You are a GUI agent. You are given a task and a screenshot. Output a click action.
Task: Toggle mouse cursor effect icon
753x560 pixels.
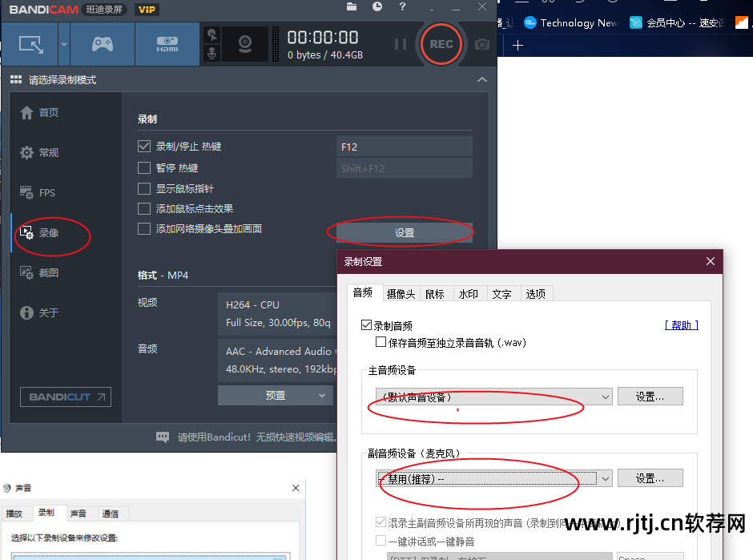point(211,34)
